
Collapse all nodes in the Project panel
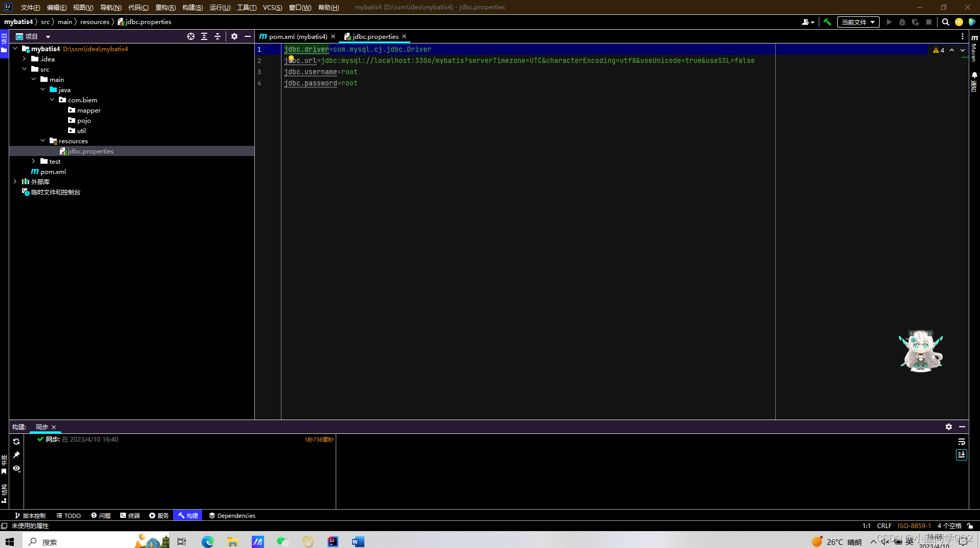217,36
